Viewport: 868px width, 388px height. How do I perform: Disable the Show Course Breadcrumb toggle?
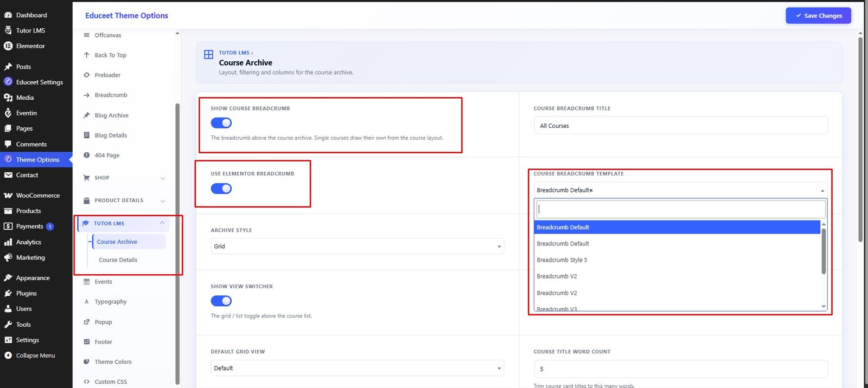coord(221,123)
